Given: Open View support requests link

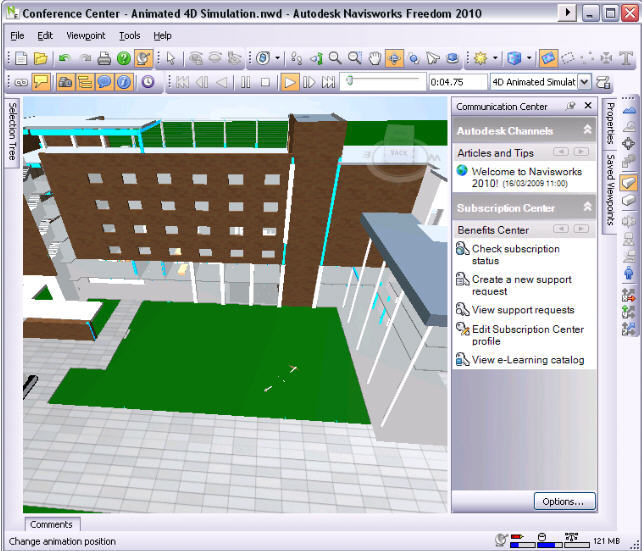Looking at the screenshot, I should point(523,309).
